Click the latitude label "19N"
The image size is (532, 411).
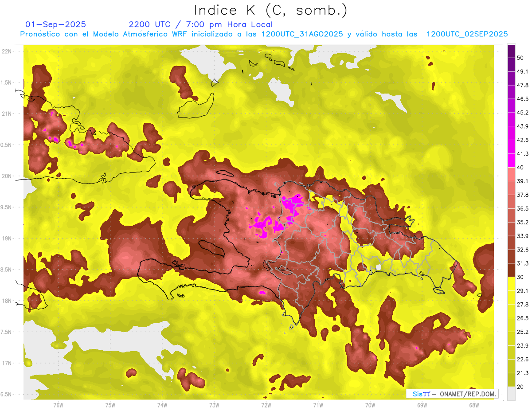[7, 239]
